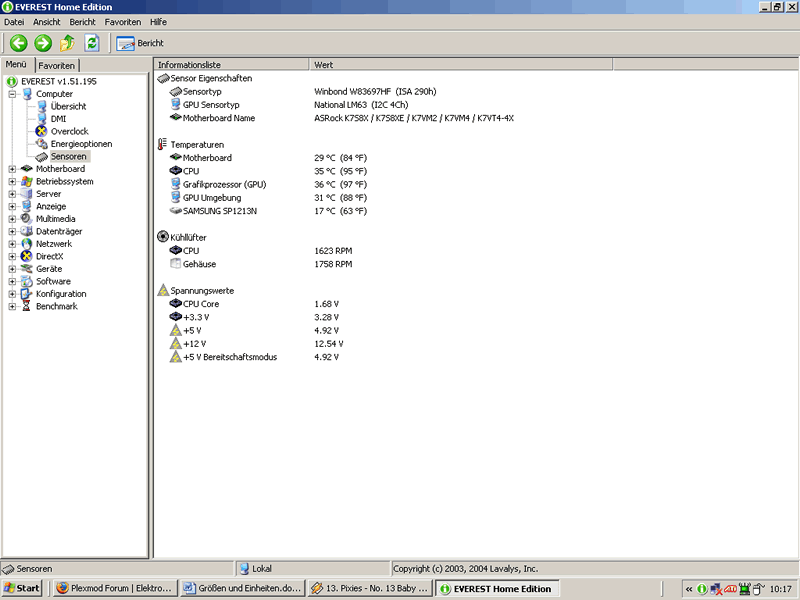Switch to Plexmod Forum taskbar window
The width and height of the screenshot is (800, 600).
113,588
